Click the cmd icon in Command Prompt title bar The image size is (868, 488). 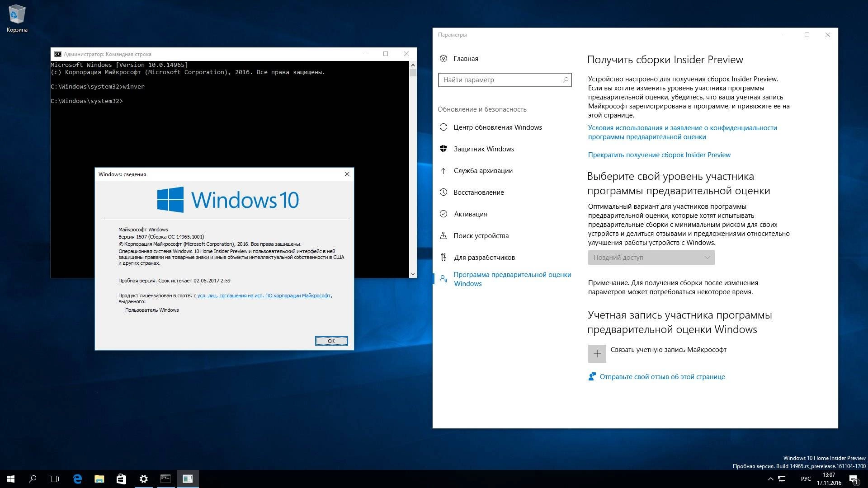tap(58, 54)
